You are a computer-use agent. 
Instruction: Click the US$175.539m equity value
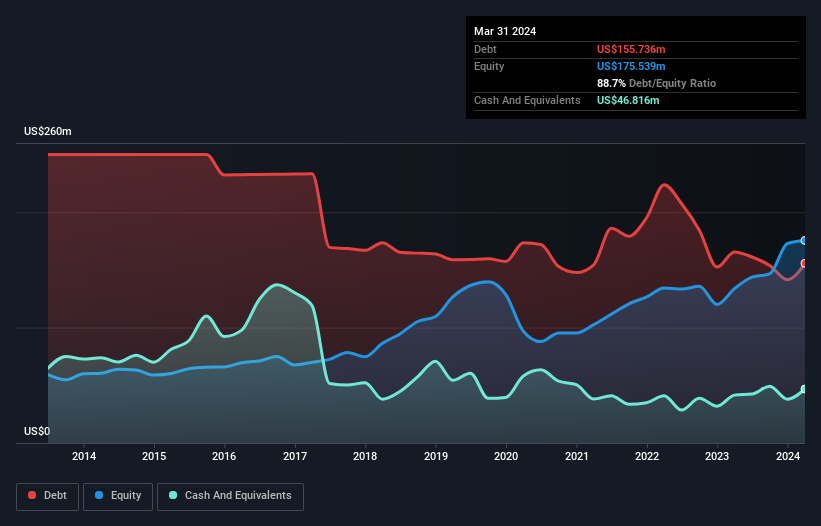[x=631, y=66]
